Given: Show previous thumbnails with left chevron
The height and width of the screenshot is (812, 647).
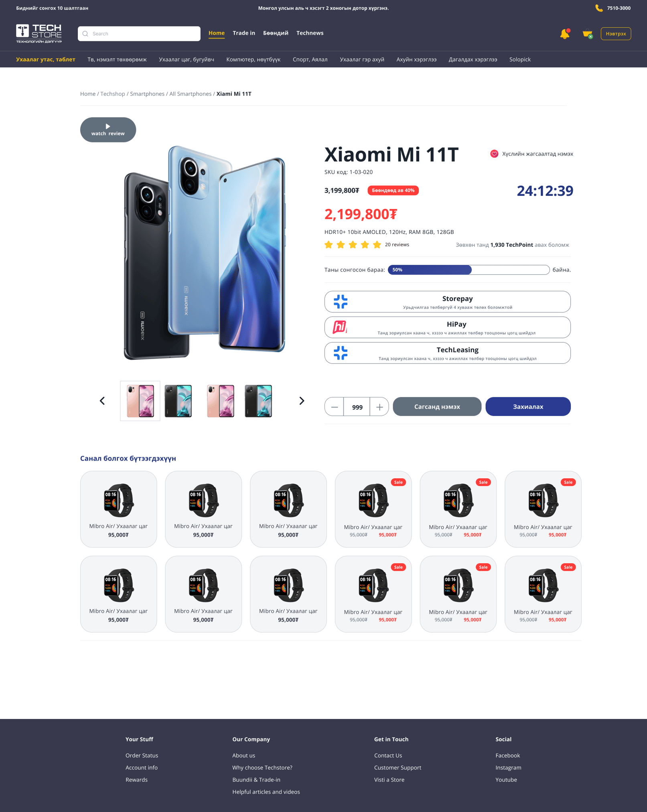Looking at the screenshot, I should point(102,401).
